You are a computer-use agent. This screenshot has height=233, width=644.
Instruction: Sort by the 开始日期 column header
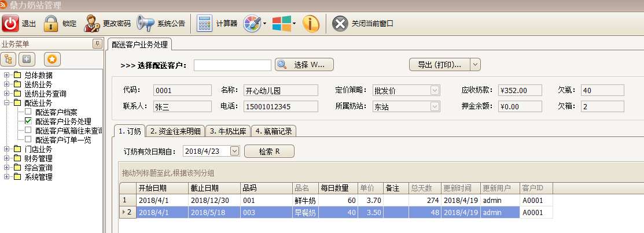click(162, 188)
